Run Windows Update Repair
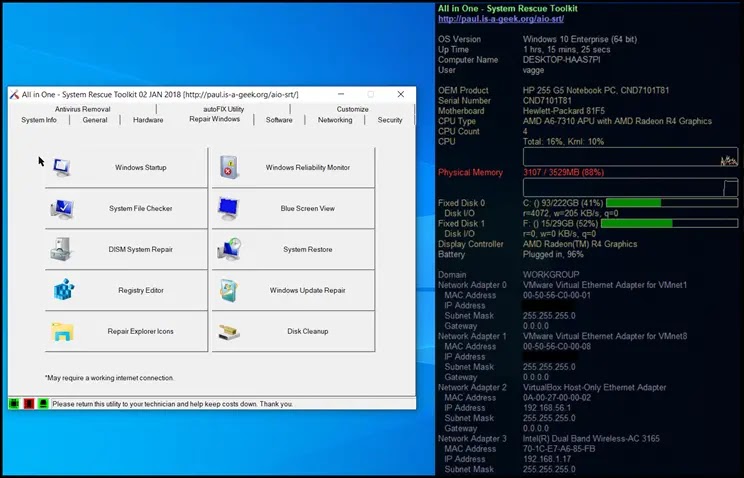744x478 pixels. [x=293, y=290]
